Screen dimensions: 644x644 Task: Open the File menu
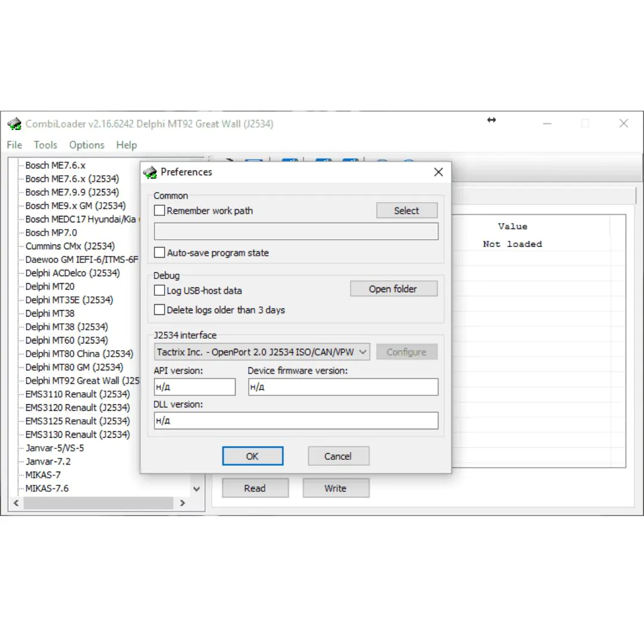click(14, 145)
